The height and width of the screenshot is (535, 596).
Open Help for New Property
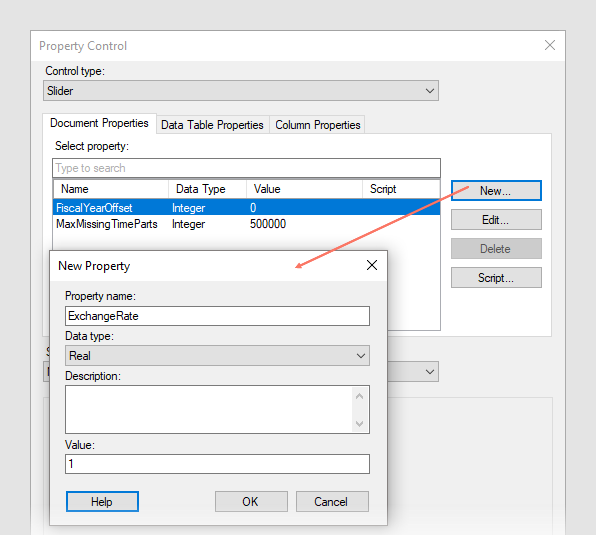(x=102, y=502)
